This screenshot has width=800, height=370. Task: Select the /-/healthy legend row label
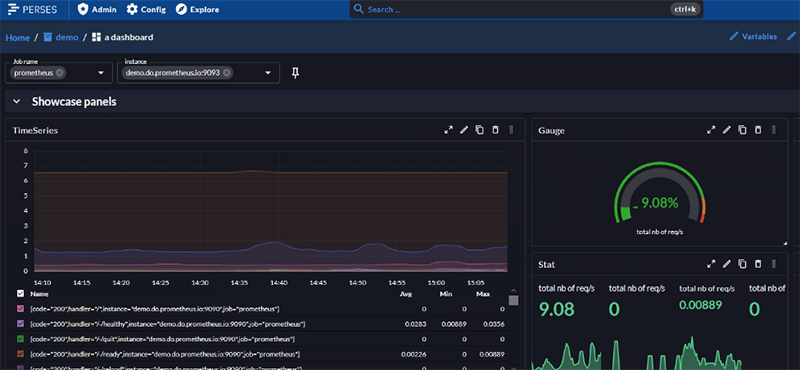168,324
